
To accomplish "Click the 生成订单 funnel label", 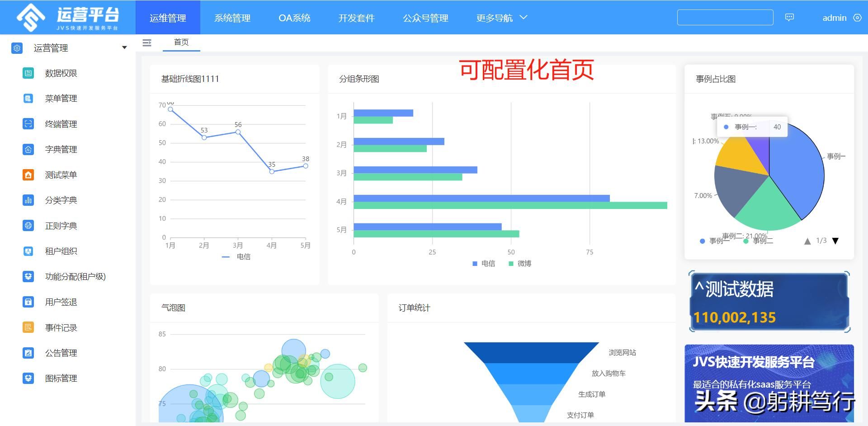I will point(592,394).
